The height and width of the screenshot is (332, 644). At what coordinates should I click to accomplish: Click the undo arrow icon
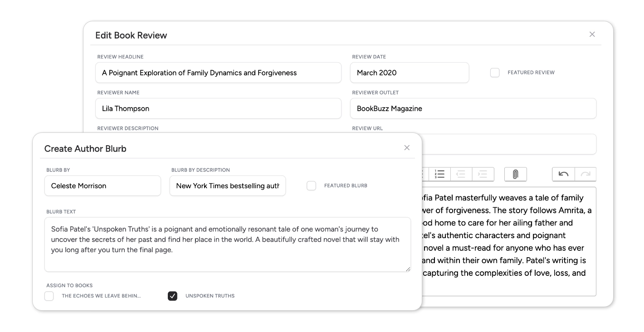pyautogui.click(x=563, y=174)
